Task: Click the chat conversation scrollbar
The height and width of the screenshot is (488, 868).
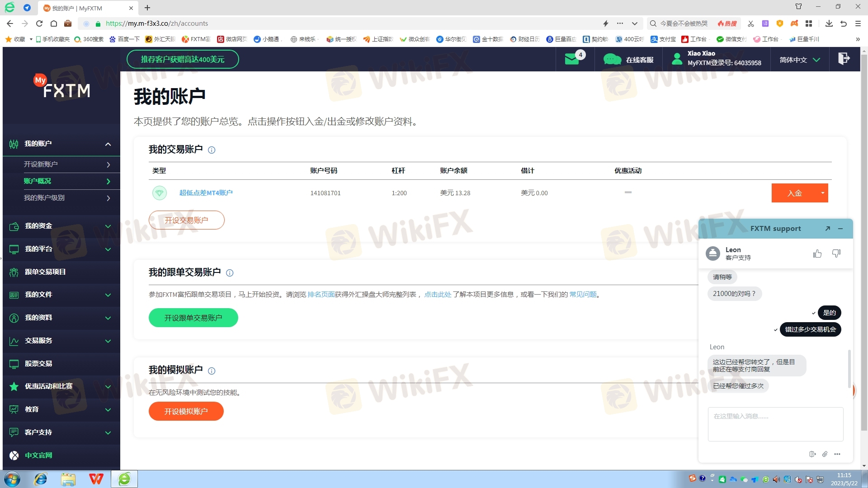Action: pyautogui.click(x=849, y=368)
